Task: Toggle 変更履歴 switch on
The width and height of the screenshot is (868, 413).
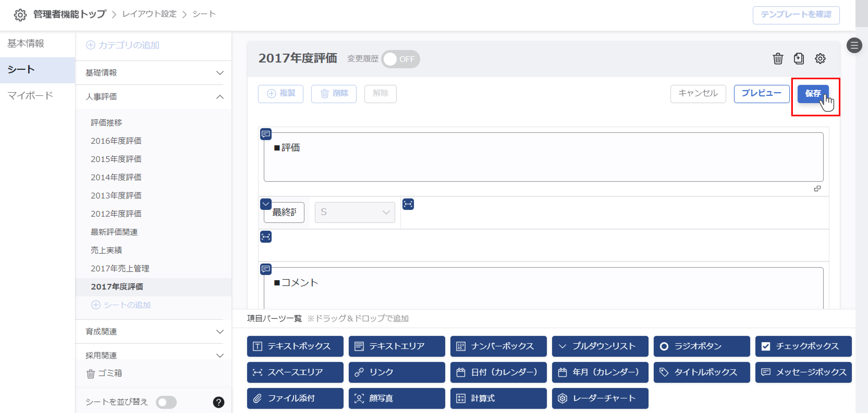Action: (400, 59)
